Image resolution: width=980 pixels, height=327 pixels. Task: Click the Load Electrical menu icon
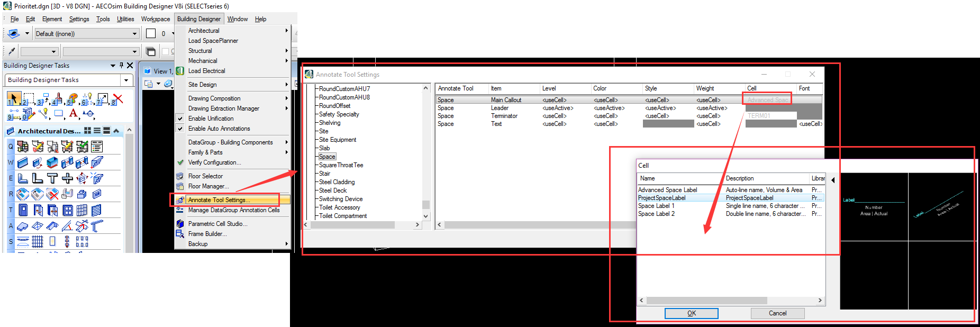pos(180,71)
